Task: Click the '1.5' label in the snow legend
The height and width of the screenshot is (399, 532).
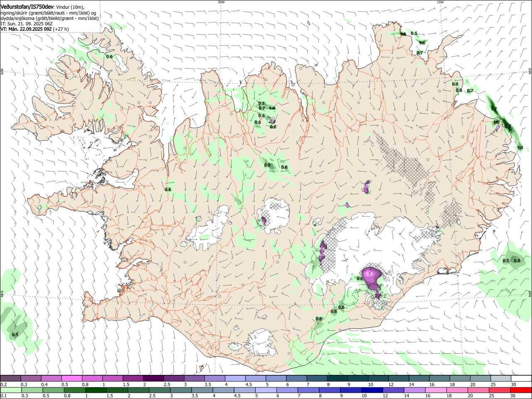Action: [x=126, y=384]
